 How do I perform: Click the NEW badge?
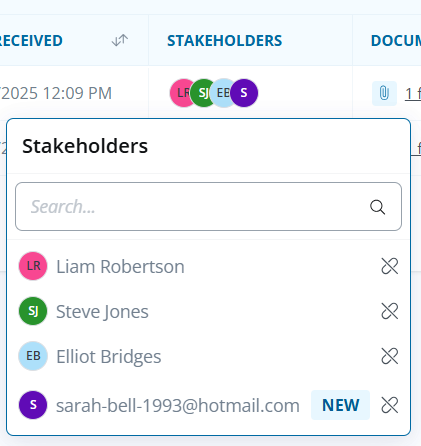340,405
